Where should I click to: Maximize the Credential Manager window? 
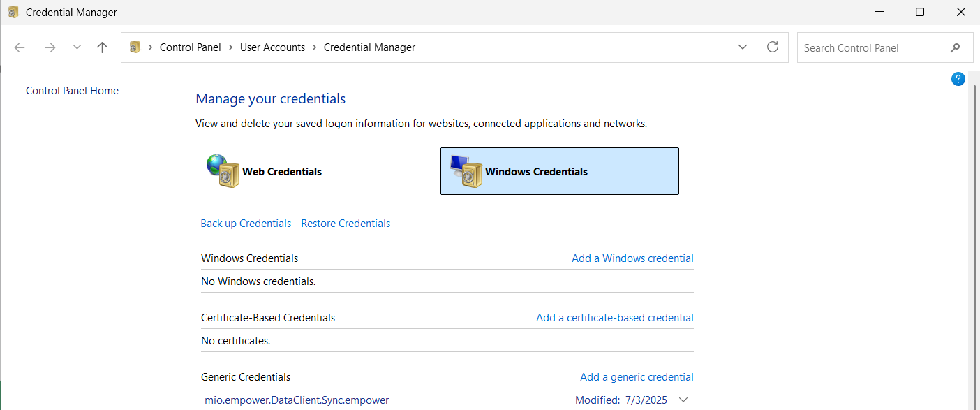coord(920,12)
